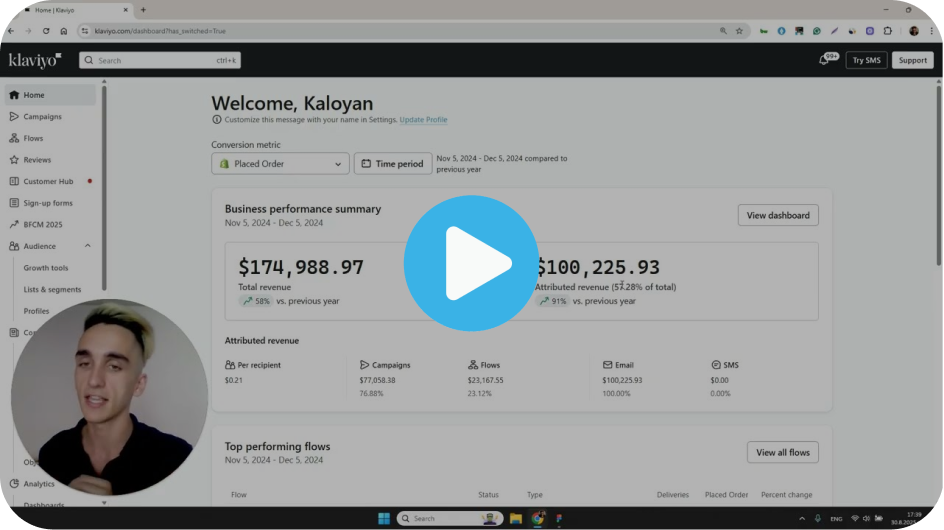The image size is (944, 530).
Task: Click the Klaviyo search field
Action: click(x=160, y=60)
